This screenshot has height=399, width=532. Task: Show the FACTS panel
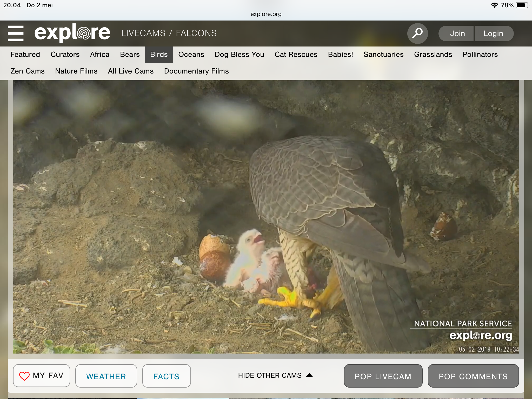click(166, 376)
